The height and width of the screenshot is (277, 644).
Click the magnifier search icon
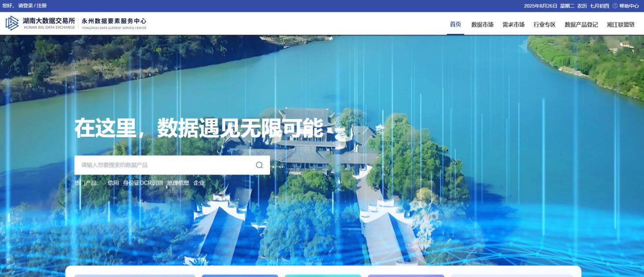click(x=259, y=165)
